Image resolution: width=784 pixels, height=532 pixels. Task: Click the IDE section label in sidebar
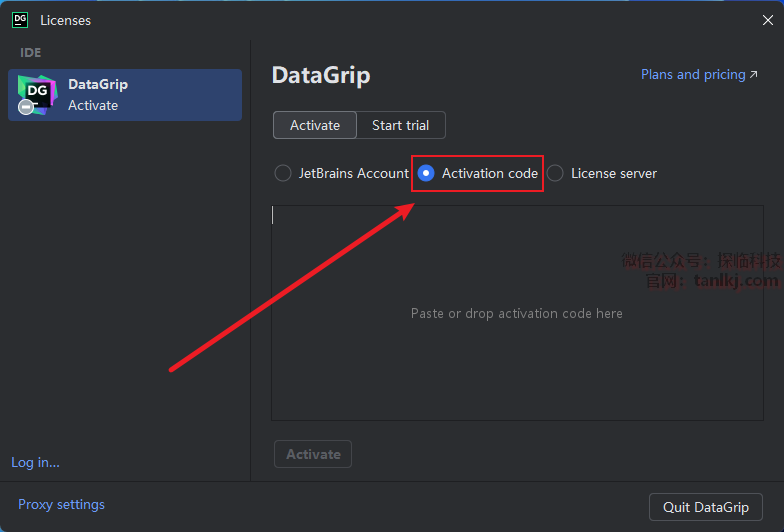coord(30,52)
